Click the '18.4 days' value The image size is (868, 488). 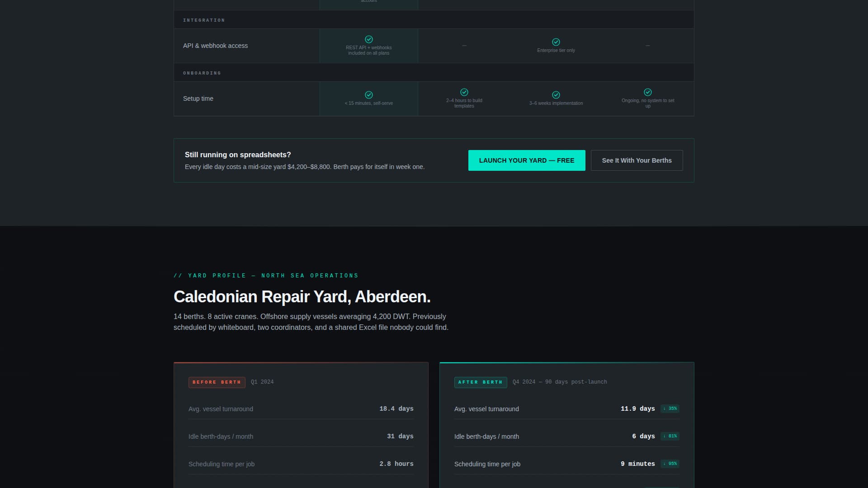click(x=396, y=408)
